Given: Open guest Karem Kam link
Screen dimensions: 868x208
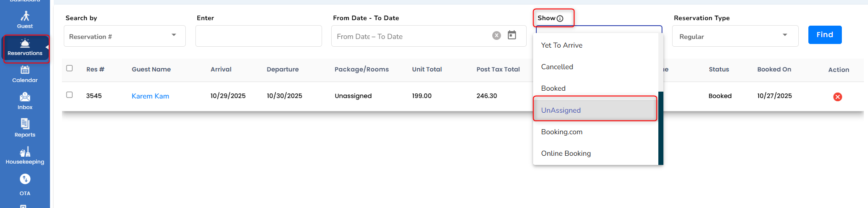Looking at the screenshot, I should [150, 96].
